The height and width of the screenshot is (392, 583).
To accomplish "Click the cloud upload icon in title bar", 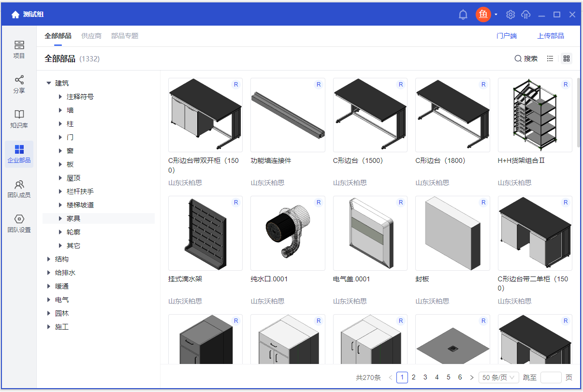I will pos(526,15).
